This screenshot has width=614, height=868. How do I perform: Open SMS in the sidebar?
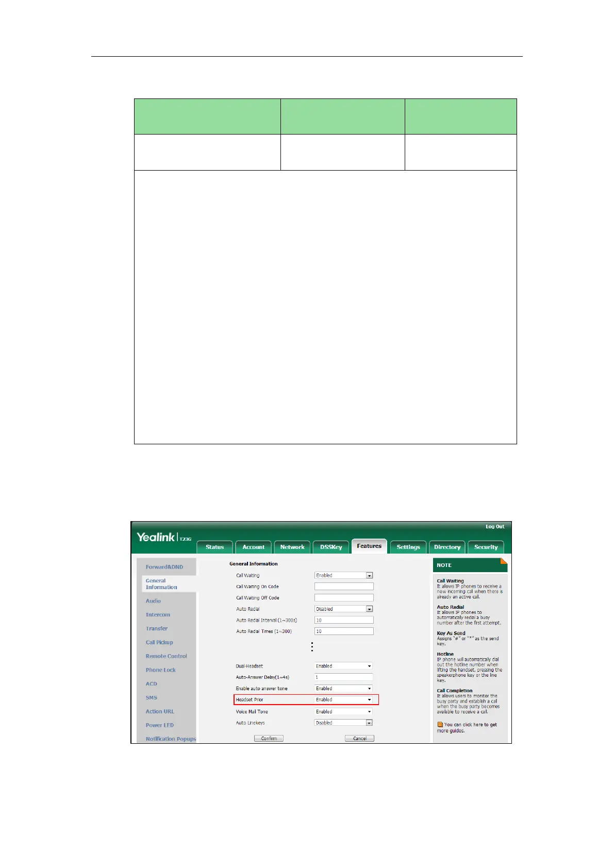[152, 698]
